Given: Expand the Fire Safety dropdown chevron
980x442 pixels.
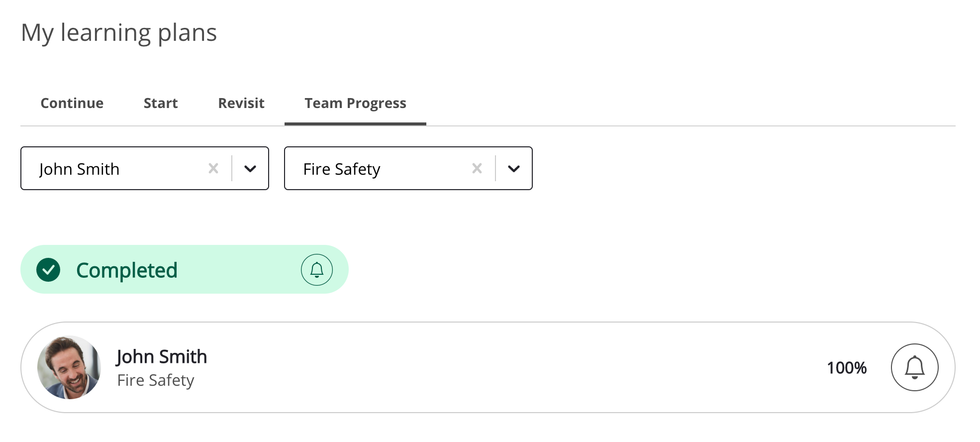Looking at the screenshot, I should point(514,169).
